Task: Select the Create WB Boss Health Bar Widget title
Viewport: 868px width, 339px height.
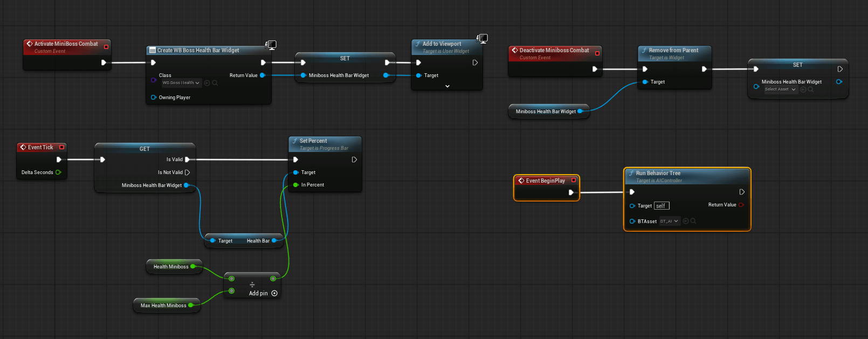Action: (198, 50)
